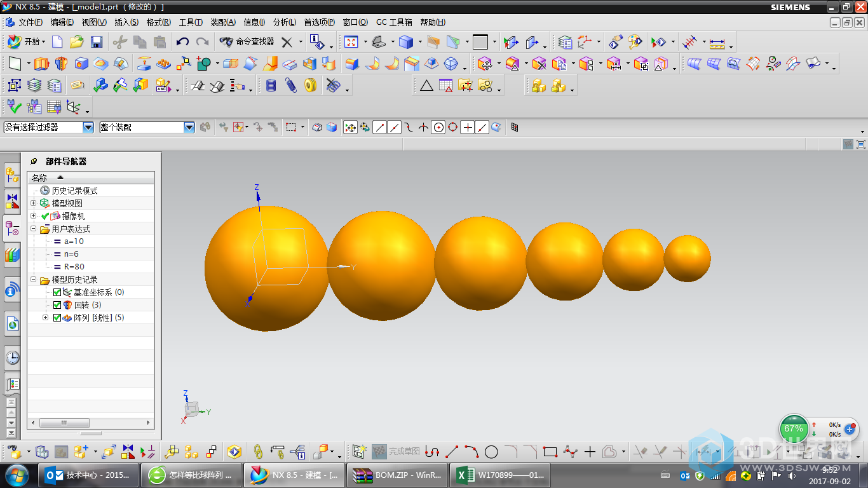Save the part using the floppy icon
This screenshot has width=868, height=488.
(97, 42)
